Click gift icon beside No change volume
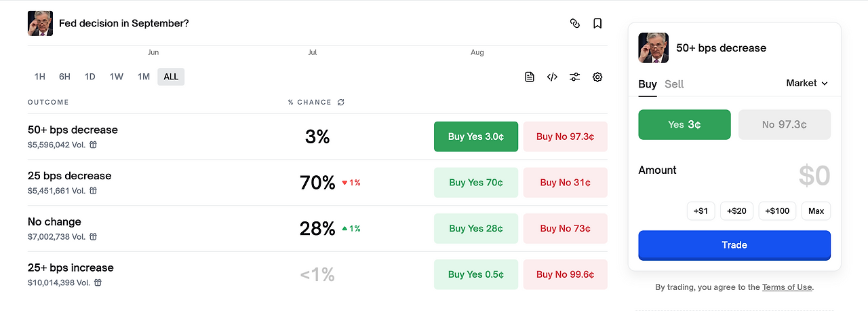The width and height of the screenshot is (868, 311). (94, 236)
